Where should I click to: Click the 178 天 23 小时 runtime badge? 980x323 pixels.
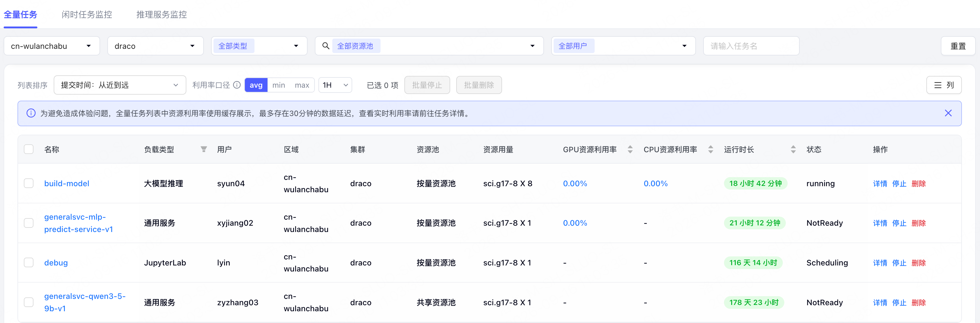coord(754,302)
